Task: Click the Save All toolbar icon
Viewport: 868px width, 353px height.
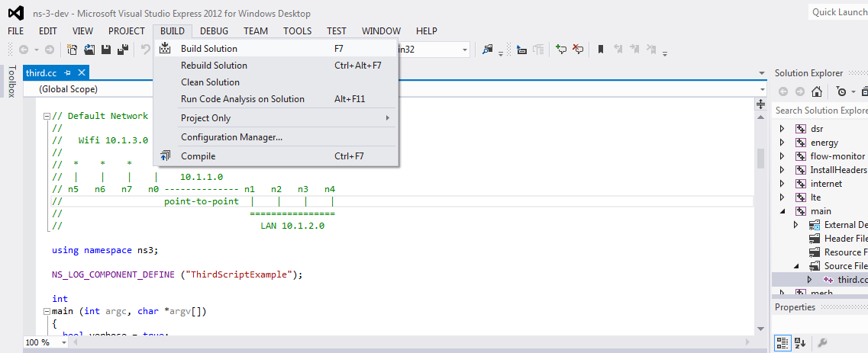Action: coord(124,50)
